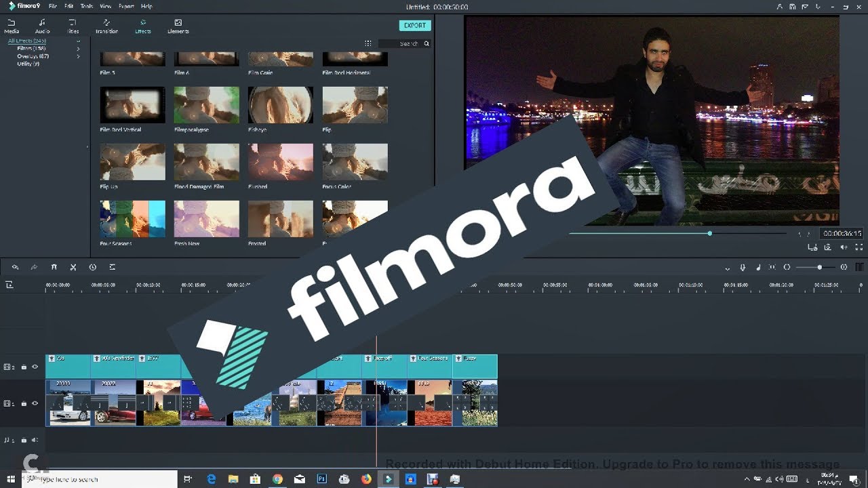
Task: Click the fullscreen preview icon
Action: click(859, 247)
